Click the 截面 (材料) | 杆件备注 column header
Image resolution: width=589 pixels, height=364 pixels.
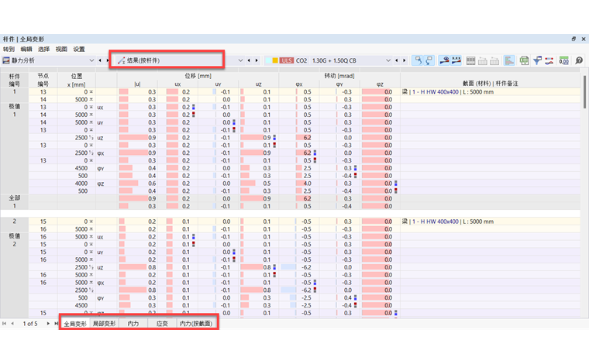click(491, 84)
